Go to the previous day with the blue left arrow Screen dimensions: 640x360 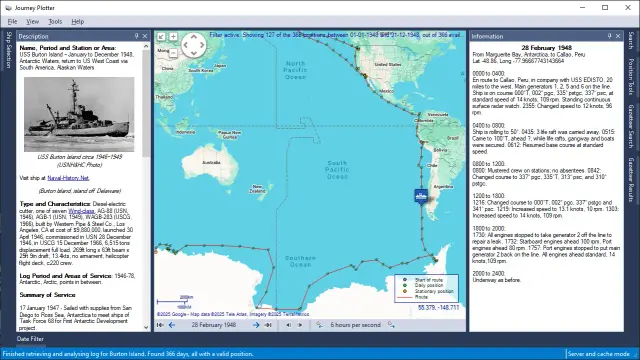tap(172, 325)
